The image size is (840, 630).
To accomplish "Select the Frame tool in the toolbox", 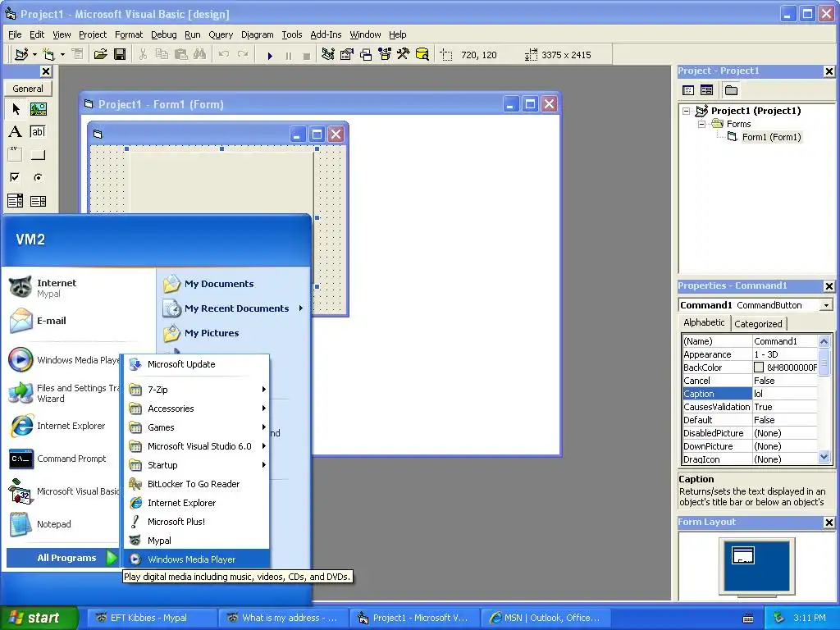I will click(16, 155).
